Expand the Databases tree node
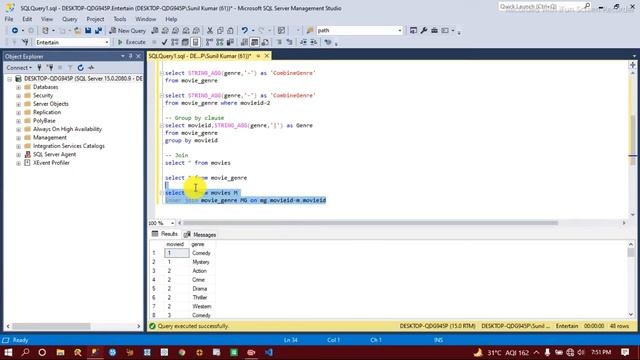Viewport: 640px width, 360px height. point(18,87)
